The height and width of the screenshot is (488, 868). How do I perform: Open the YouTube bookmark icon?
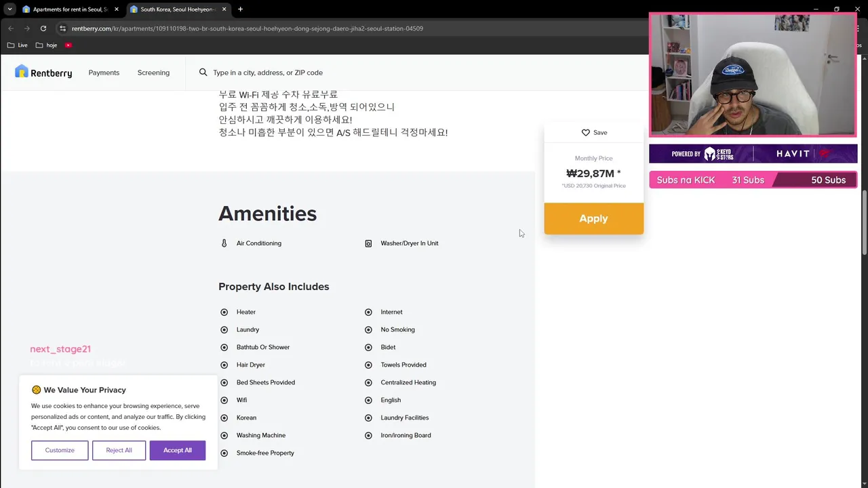(68, 45)
